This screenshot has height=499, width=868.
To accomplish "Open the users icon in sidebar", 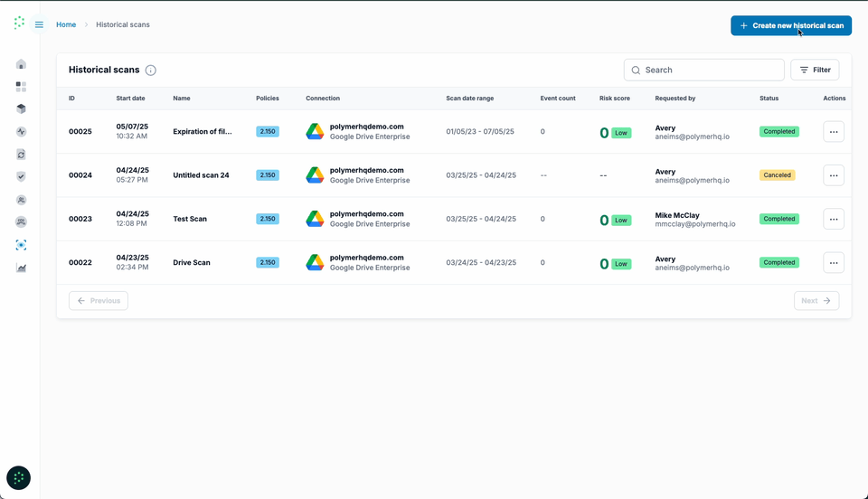I will pyautogui.click(x=21, y=200).
